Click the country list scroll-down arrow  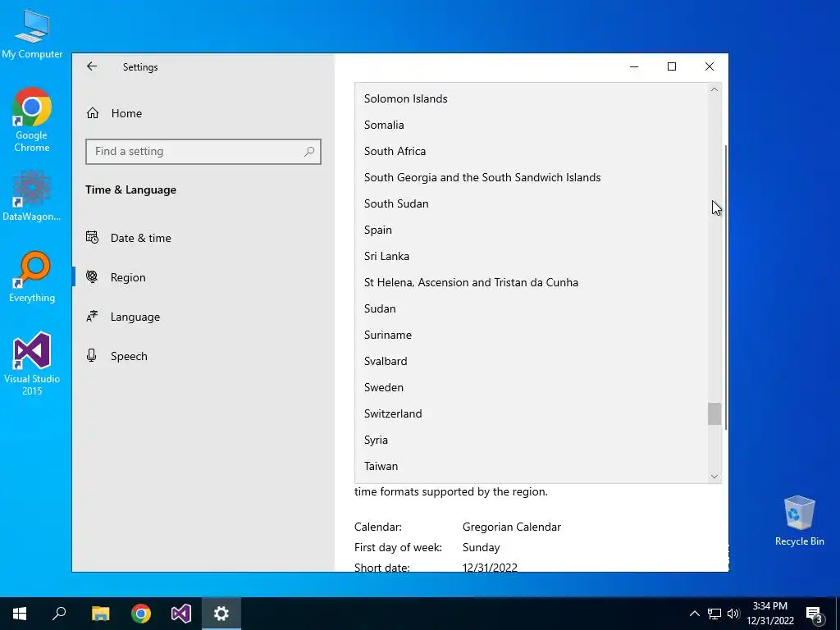(714, 477)
